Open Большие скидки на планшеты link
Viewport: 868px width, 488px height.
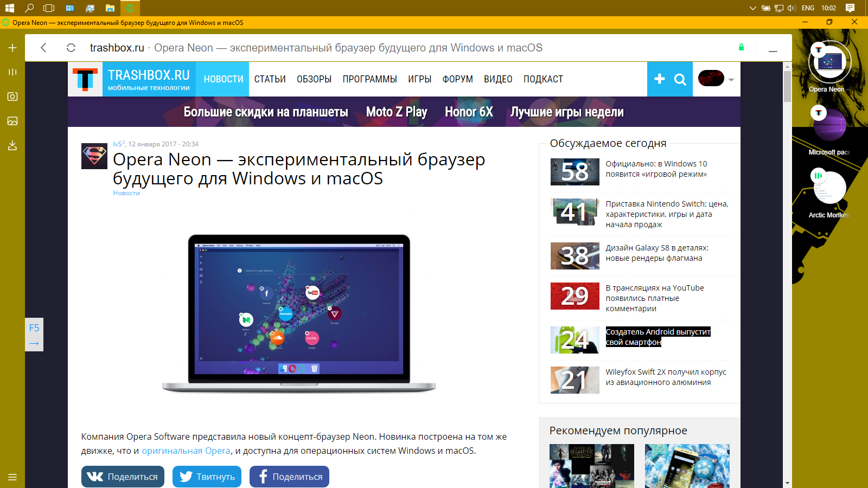coord(266,112)
